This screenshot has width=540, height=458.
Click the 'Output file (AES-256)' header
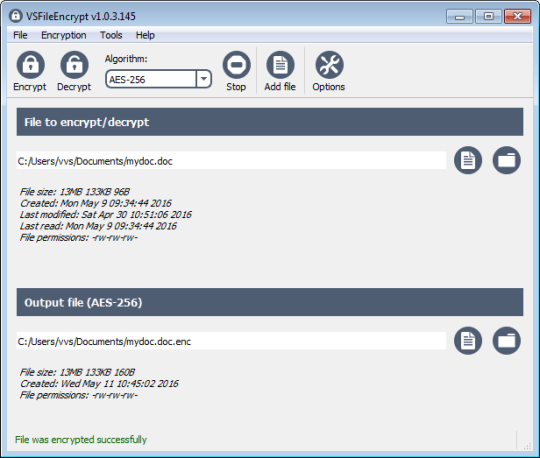(x=270, y=302)
